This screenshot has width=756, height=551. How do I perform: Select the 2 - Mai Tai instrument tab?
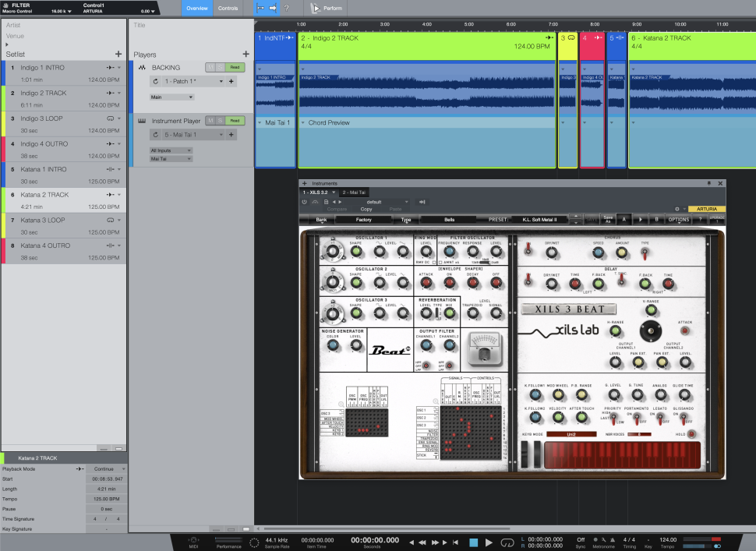[354, 192]
